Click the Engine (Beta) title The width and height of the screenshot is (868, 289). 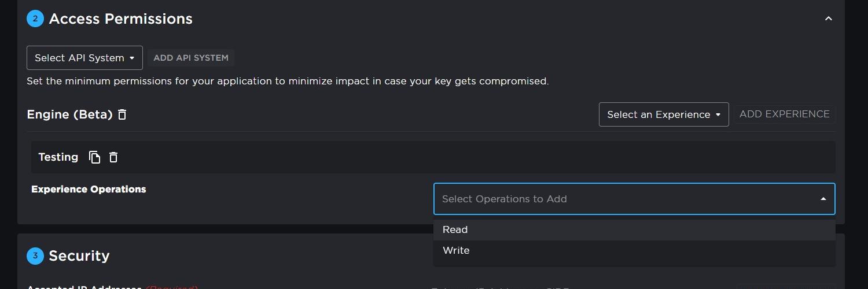pos(69,114)
